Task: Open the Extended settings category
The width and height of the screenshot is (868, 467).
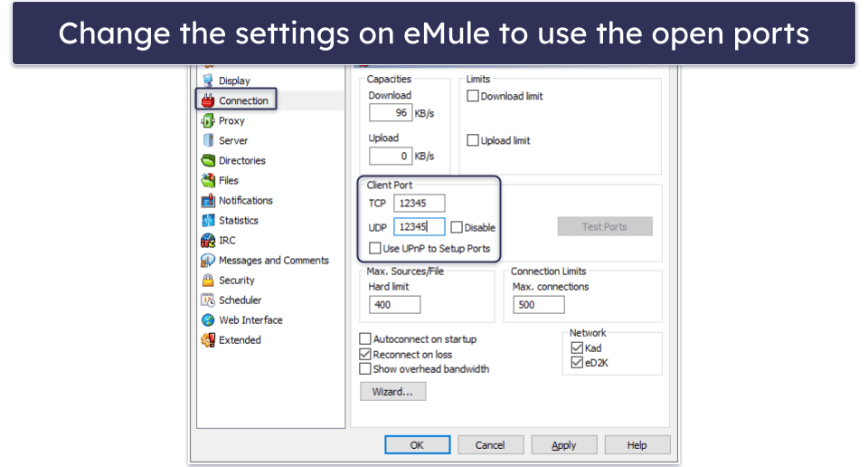Action: coord(240,340)
